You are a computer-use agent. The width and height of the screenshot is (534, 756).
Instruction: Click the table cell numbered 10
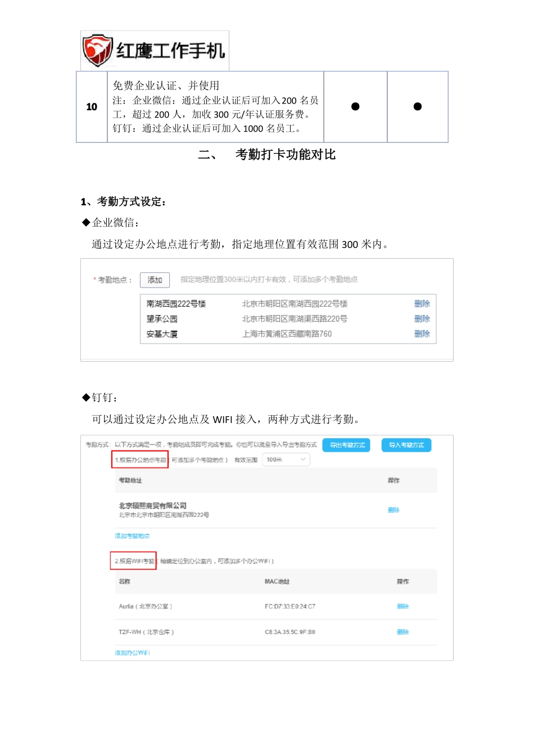click(92, 107)
